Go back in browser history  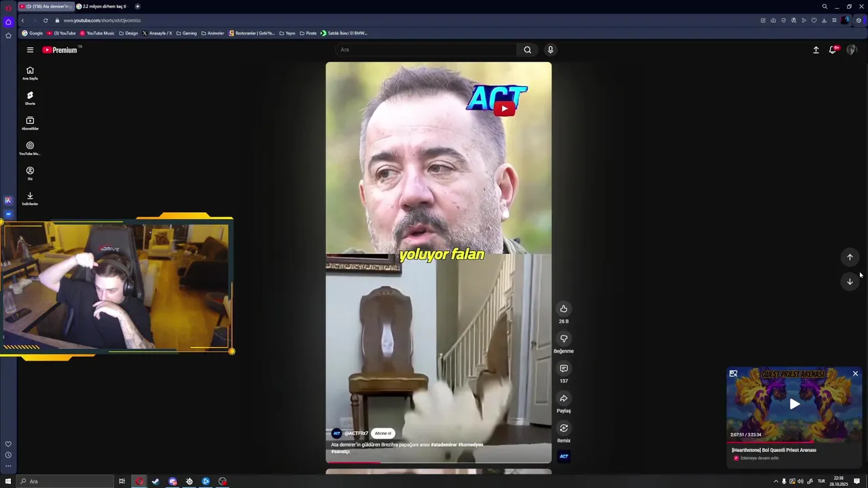[x=22, y=20]
